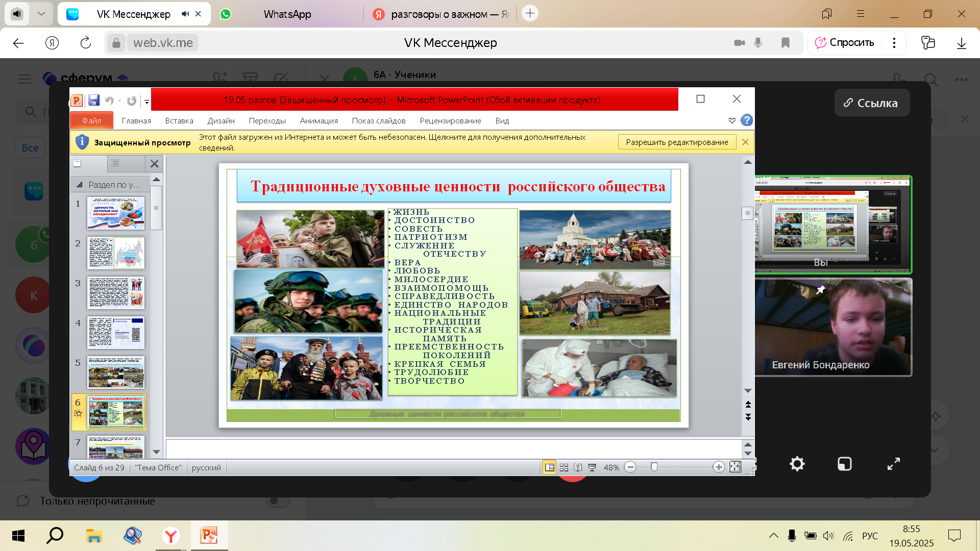Open browser downloads arrow icon
980x551 pixels.
click(962, 43)
